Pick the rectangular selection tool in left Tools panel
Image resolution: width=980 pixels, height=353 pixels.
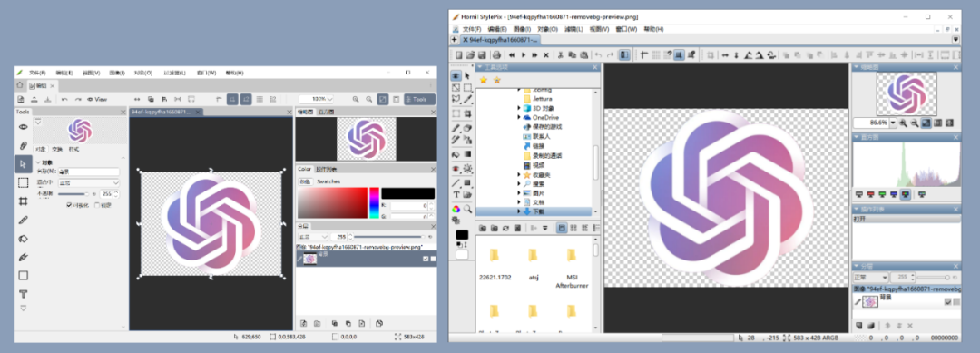point(23,182)
